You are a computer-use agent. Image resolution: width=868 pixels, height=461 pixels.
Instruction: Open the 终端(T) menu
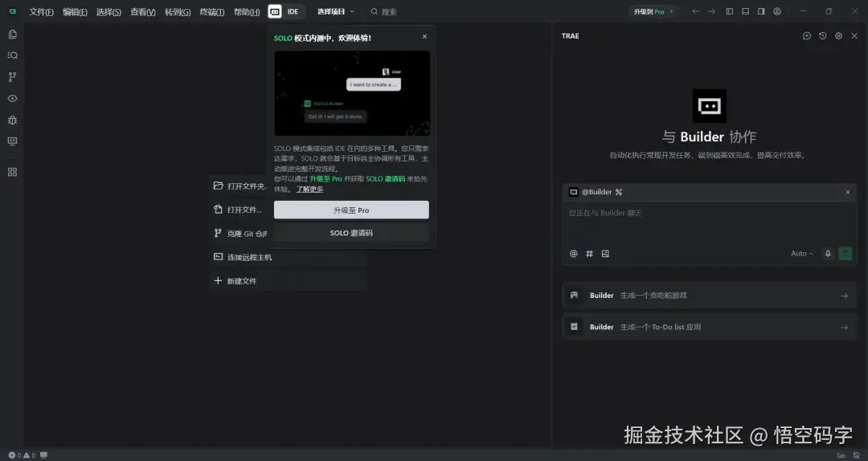tap(212, 11)
